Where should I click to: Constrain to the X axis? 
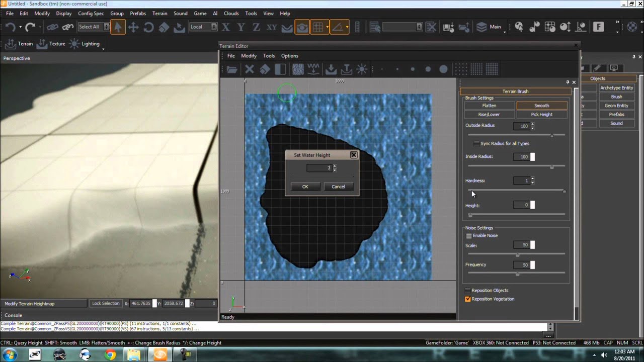click(226, 27)
